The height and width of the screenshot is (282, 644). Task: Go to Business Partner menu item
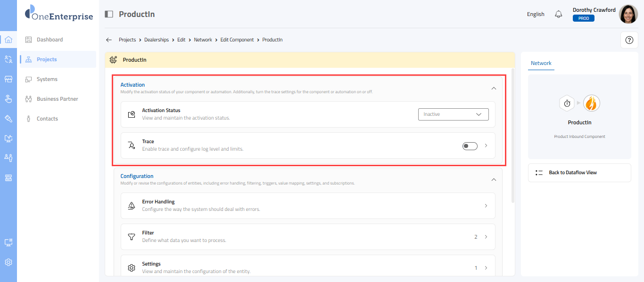57,99
